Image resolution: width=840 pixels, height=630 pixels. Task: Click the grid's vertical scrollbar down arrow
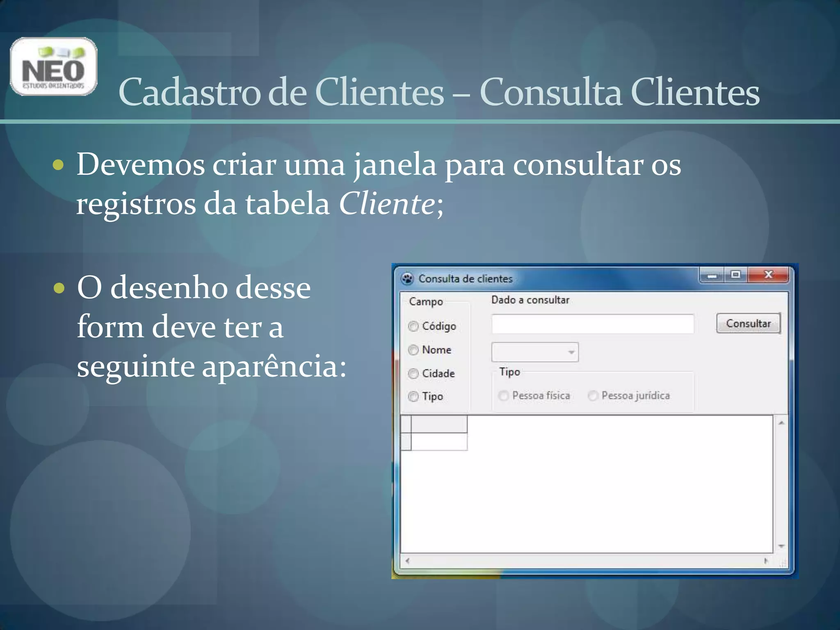tap(781, 546)
